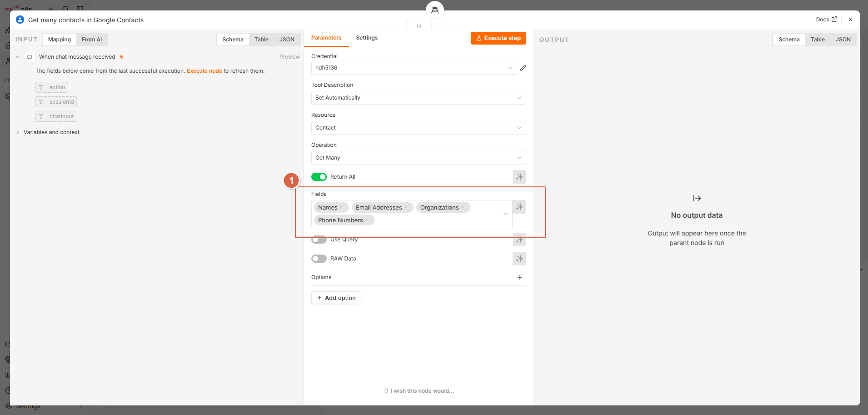The width and height of the screenshot is (868, 415).
Task: Remove the Names field tag
Action: pyautogui.click(x=342, y=207)
